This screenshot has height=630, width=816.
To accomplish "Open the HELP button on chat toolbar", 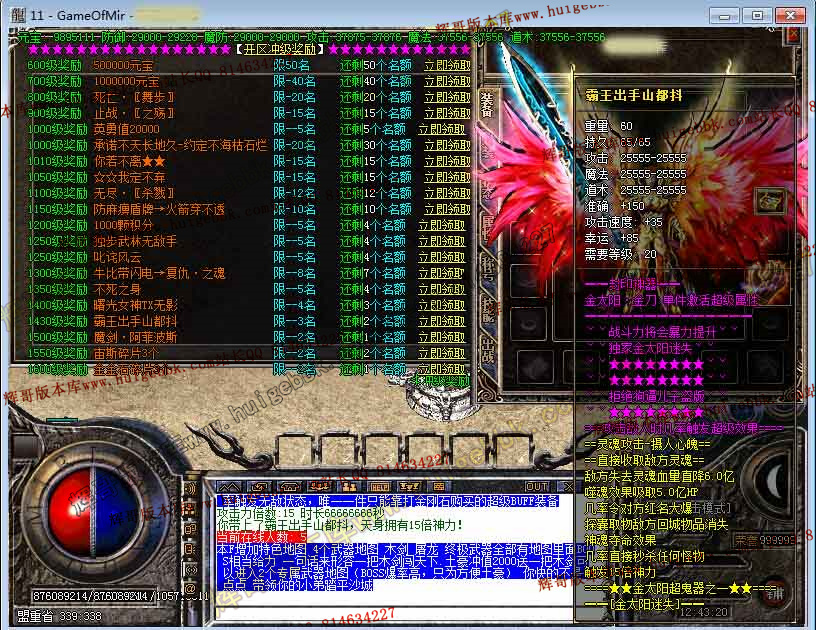I will (379, 487).
